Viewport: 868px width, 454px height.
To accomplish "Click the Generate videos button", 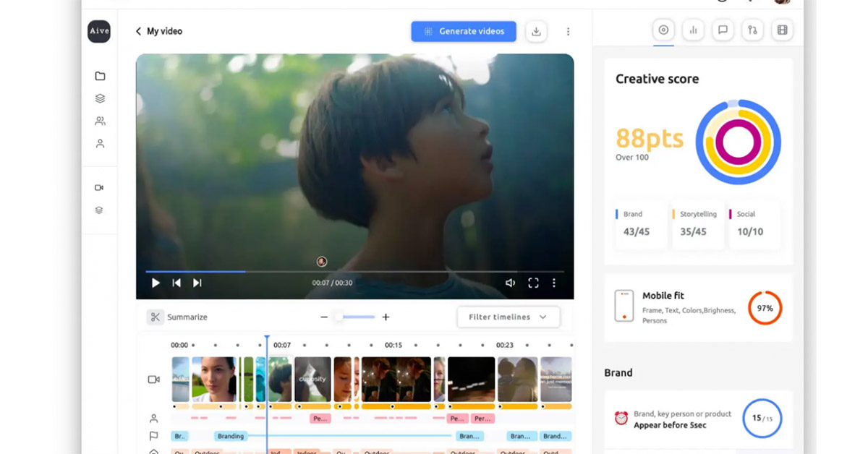I will coord(464,31).
